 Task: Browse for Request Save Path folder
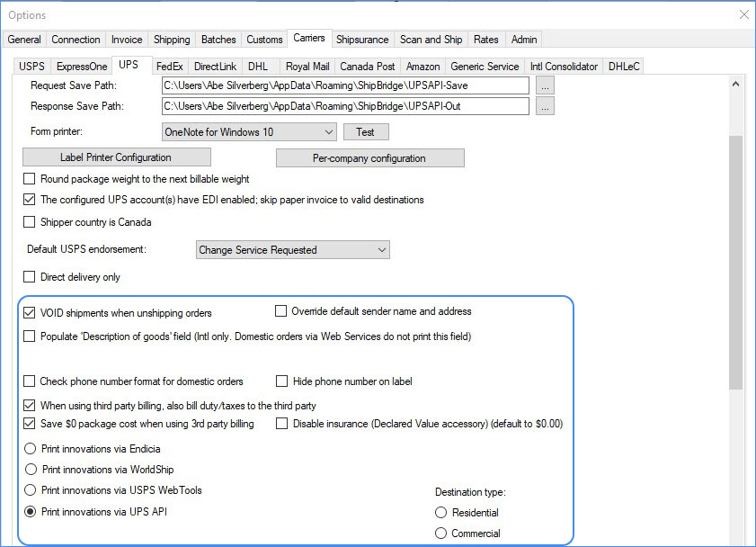pos(545,85)
